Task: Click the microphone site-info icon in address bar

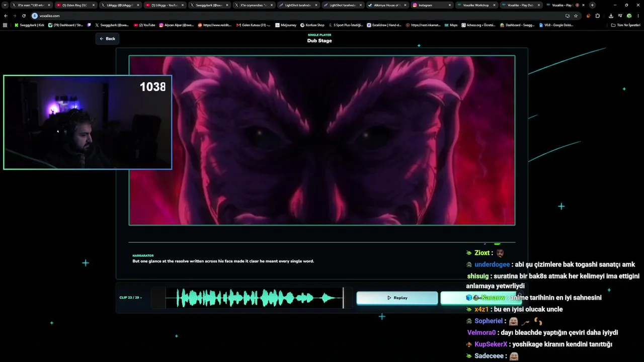Action: coord(35,16)
